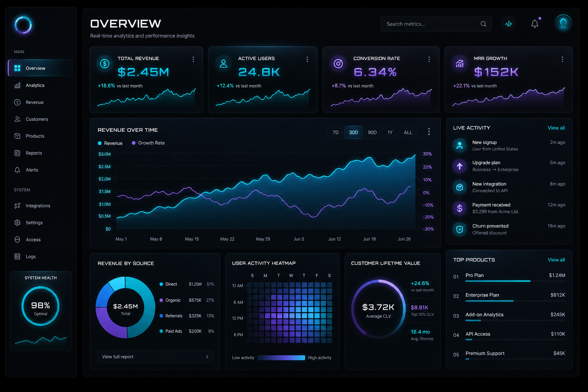Click the System Health 98% gauge
The width and height of the screenshot is (588, 392).
click(x=41, y=306)
